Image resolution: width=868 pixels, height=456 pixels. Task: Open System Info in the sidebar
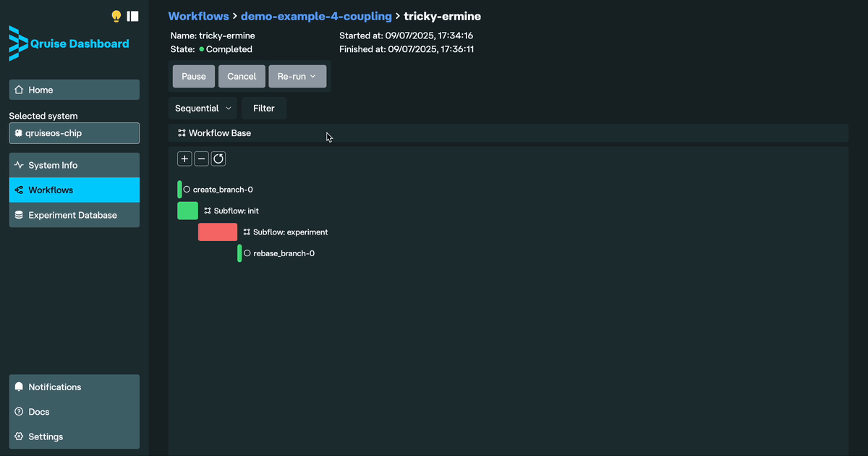(x=74, y=165)
